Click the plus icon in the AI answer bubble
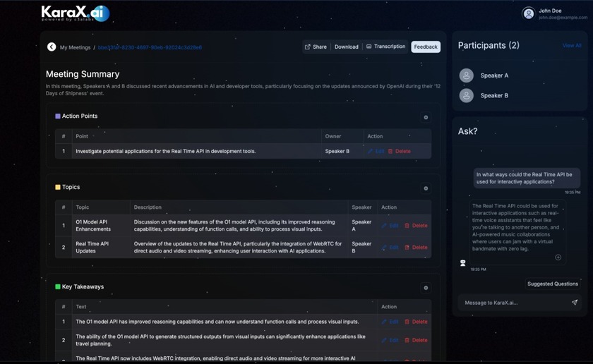The height and width of the screenshot is (364, 593). tap(558, 257)
